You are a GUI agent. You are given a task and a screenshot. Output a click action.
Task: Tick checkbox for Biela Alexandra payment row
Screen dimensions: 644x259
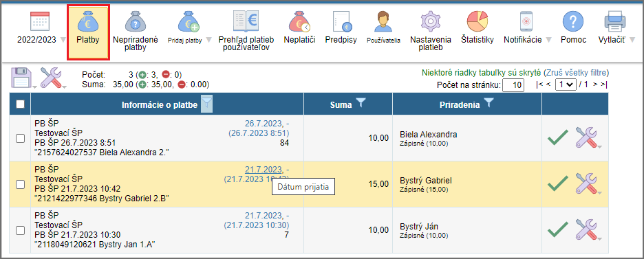point(20,139)
